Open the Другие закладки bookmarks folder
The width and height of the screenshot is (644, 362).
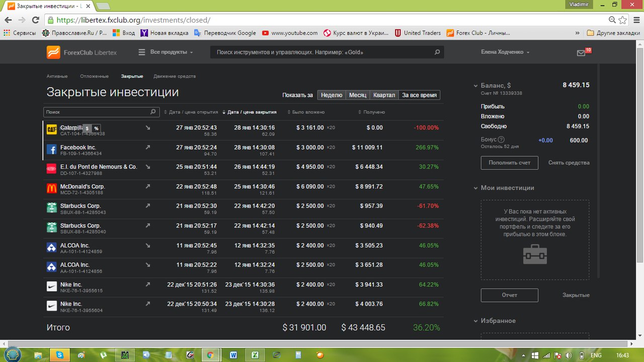point(614,33)
